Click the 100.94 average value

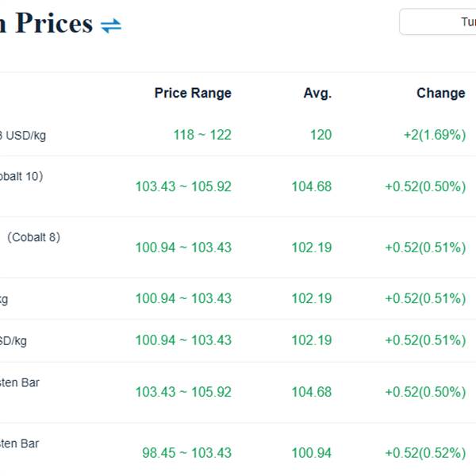click(x=311, y=453)
